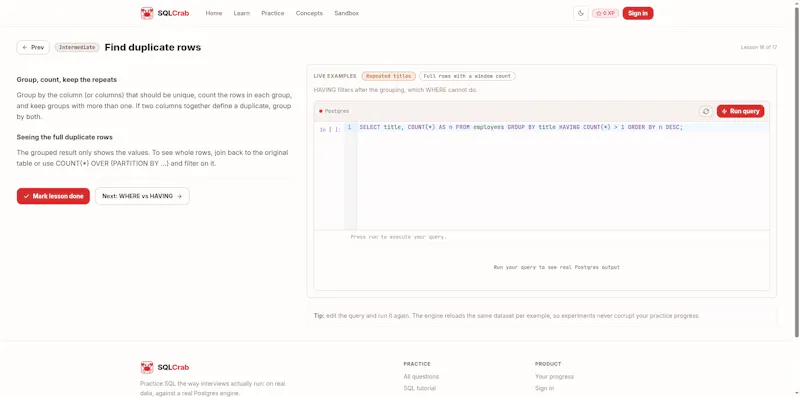
Task: Click the Postgres engine label
Action: click(x=334, y=111)
